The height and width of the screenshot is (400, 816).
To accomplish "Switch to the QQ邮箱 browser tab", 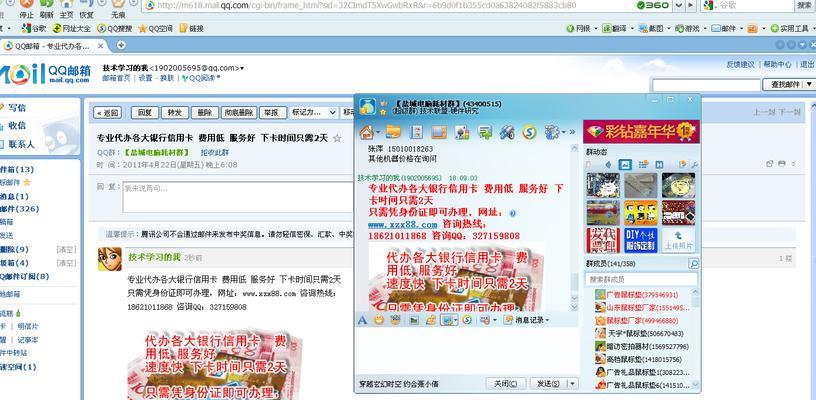I will pyautogui.click(x=52, y=46).
